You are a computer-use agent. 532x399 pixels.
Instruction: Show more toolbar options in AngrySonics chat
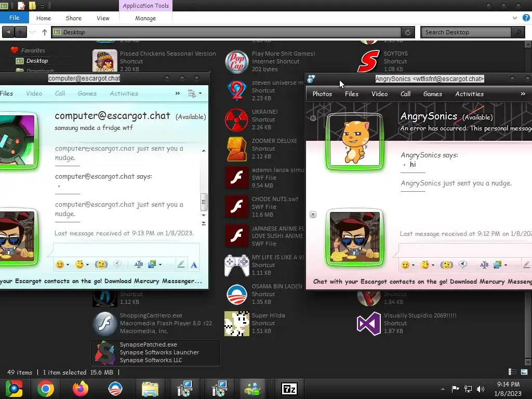pyautogui.click(x=523, y=94)
